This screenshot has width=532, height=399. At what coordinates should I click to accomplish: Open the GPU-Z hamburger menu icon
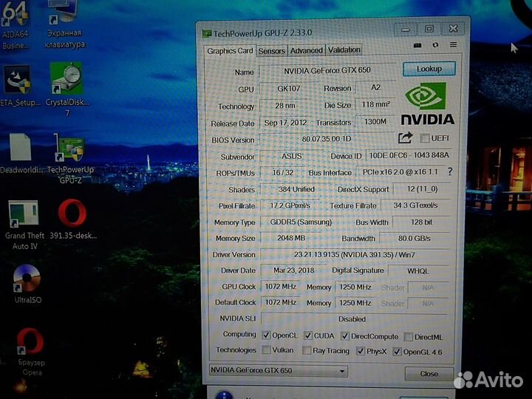click(x=453, y=45)
